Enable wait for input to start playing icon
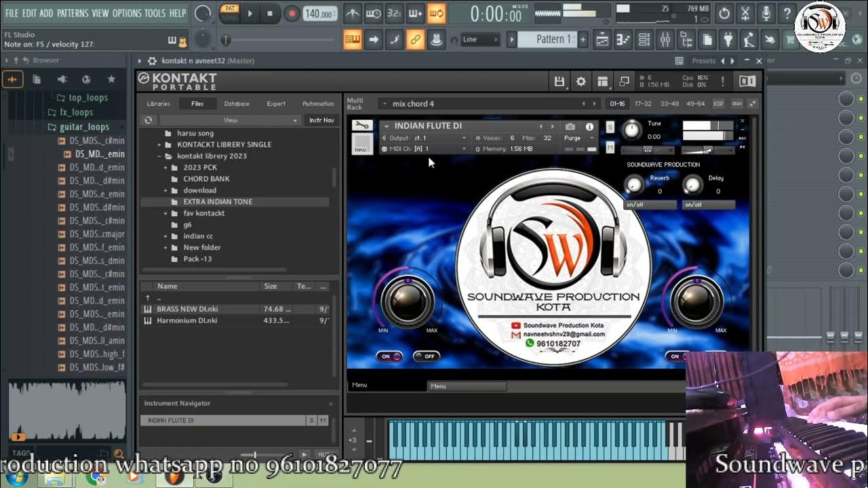This screenshot has height=488, width=868. tap(374, 13)
